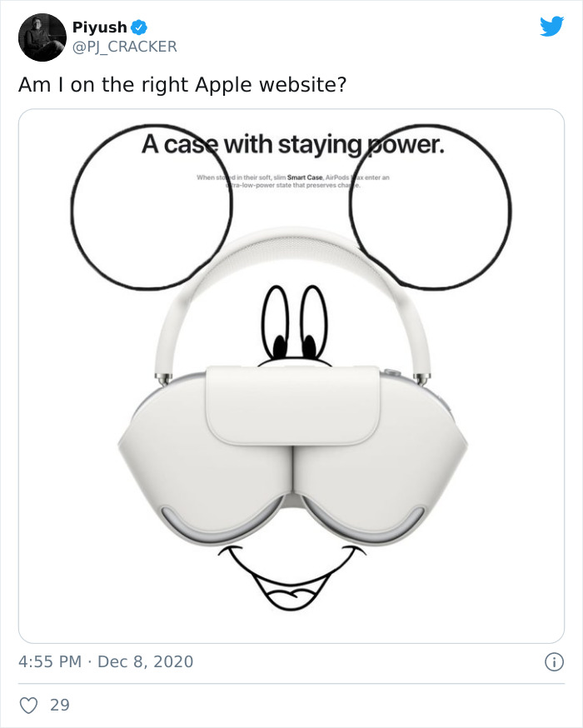Select the AirPods Max case image thumbnail
Screen dimensions: 583x728
pyautogui.click(x=291, y=375)
